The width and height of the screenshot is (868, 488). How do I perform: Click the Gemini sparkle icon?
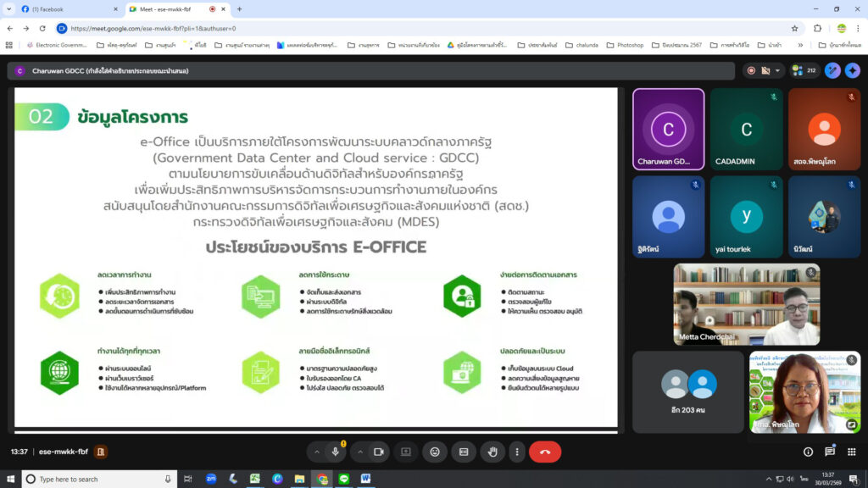pyautogui.click(x=853, y=70)
